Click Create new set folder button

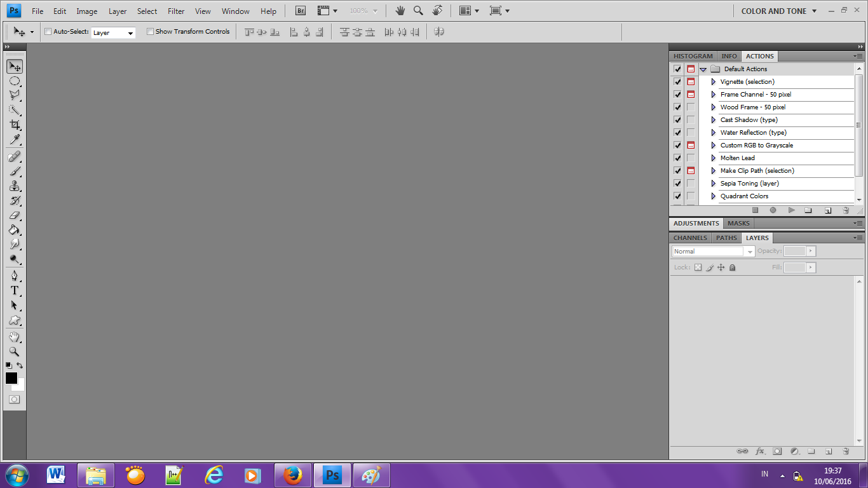click(x=808, y=210)
